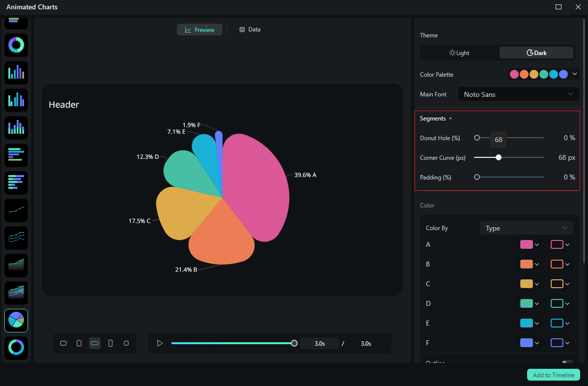This screenshot has width=588, height=386.
Task: Collapse the Segments section
Action: pos(434,118)
